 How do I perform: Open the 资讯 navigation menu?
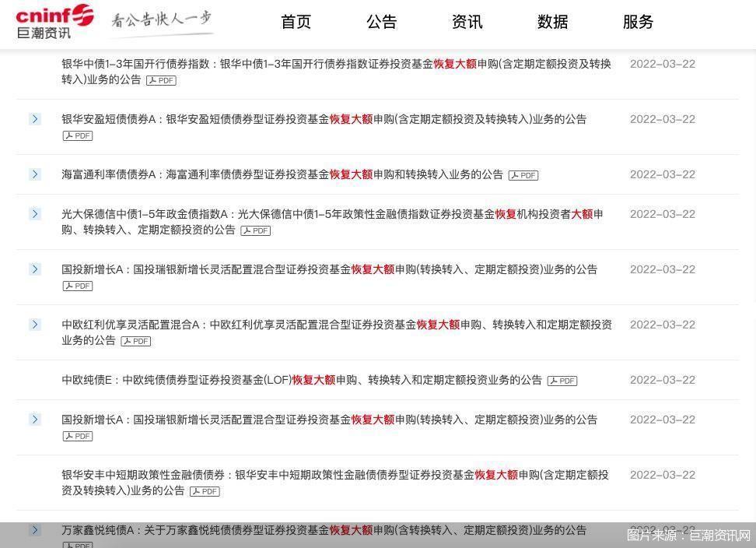pos(467,22)
